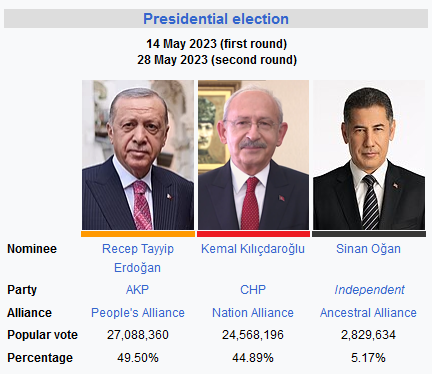Click the orange color bar under first portrait
Viewport: 432px width, 374px height.
138,234
